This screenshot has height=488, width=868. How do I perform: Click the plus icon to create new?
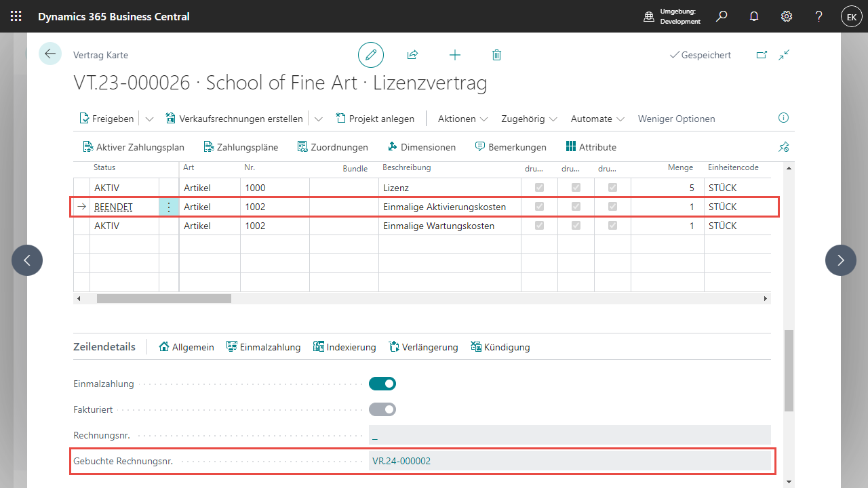[x=455, y=55]
